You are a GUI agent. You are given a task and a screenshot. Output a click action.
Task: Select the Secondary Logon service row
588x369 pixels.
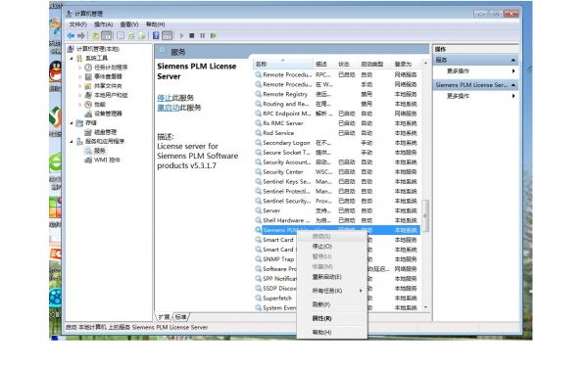pos(337,143)
